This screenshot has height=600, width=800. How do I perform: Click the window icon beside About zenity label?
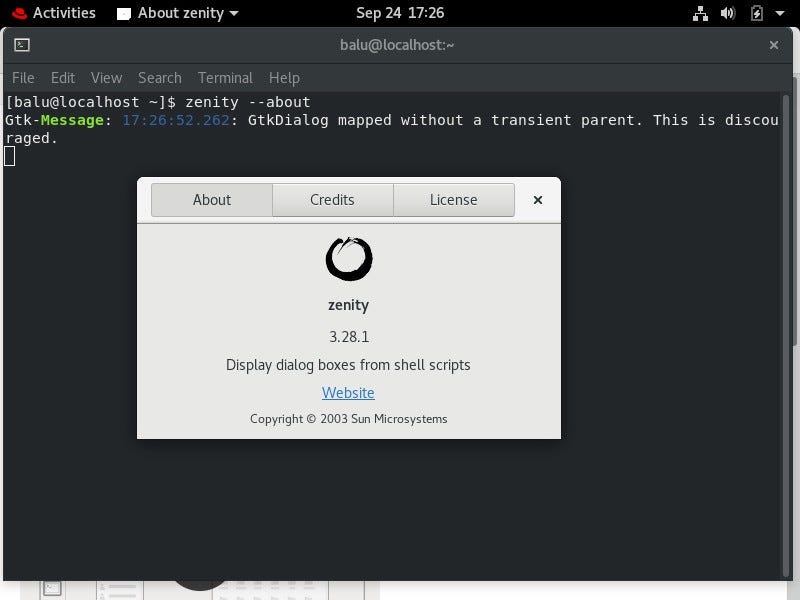point(124,13)
